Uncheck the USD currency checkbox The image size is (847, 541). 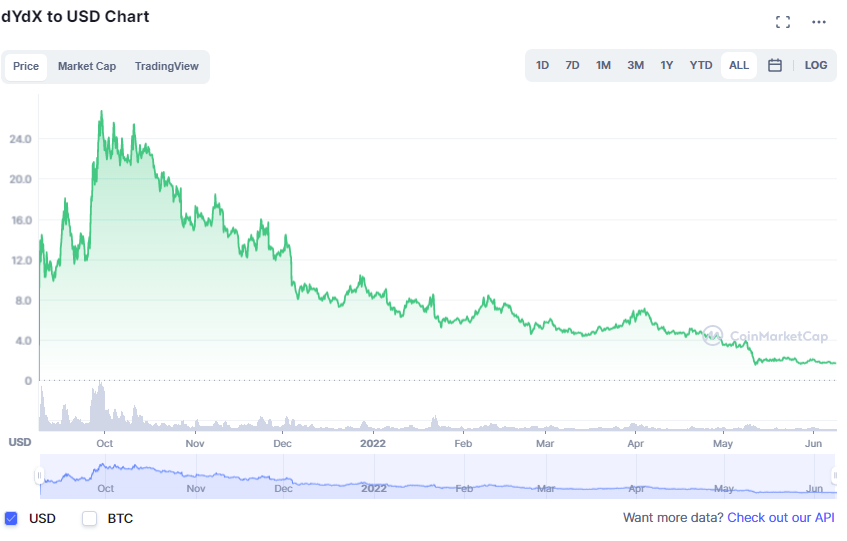(11, 518)
